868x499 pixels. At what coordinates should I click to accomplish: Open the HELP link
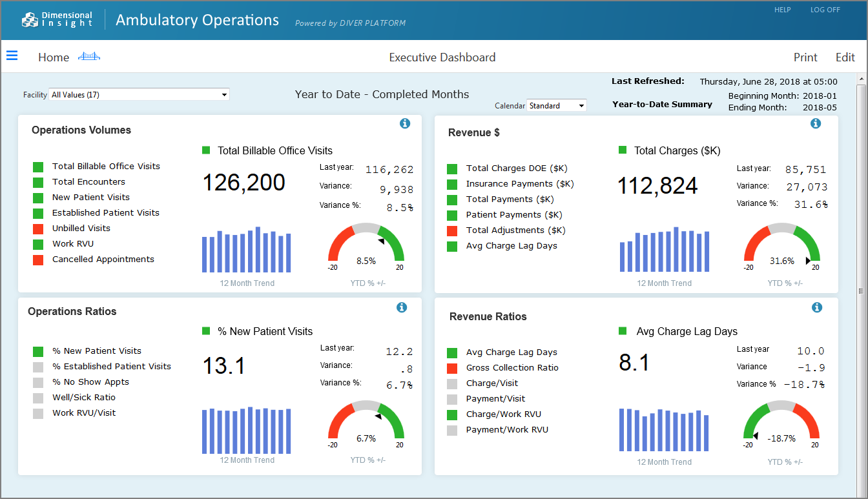click(x=782, y=10)
